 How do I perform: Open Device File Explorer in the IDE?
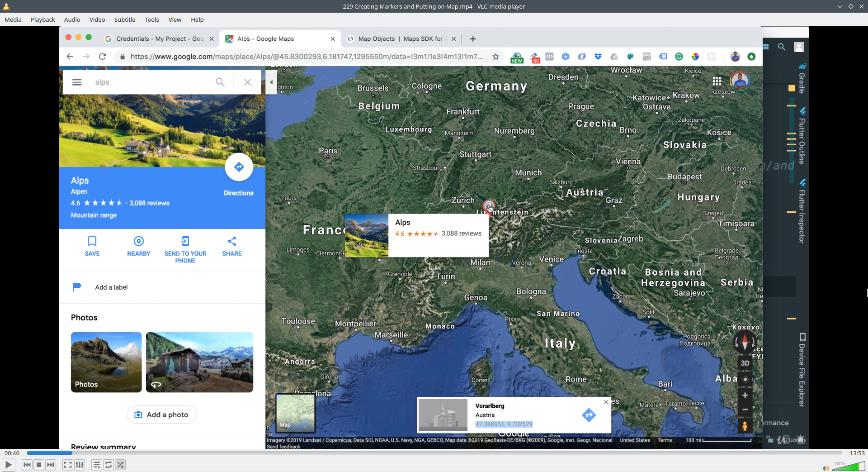(802, 370)
